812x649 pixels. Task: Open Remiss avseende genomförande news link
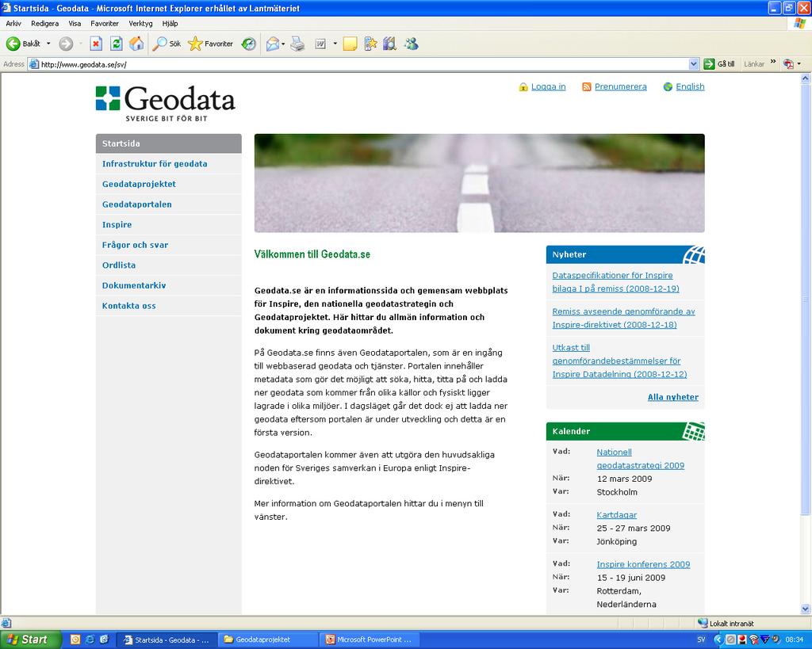[623, 318]
